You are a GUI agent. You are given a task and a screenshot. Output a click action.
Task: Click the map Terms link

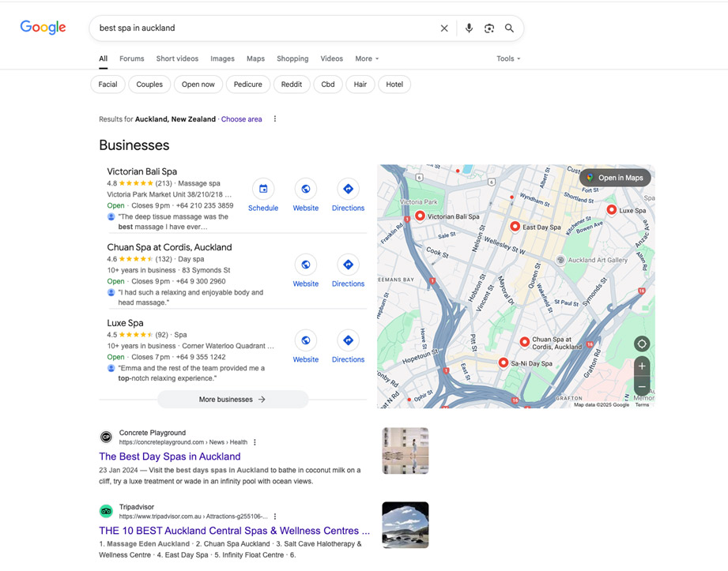(x=642, y=405)
